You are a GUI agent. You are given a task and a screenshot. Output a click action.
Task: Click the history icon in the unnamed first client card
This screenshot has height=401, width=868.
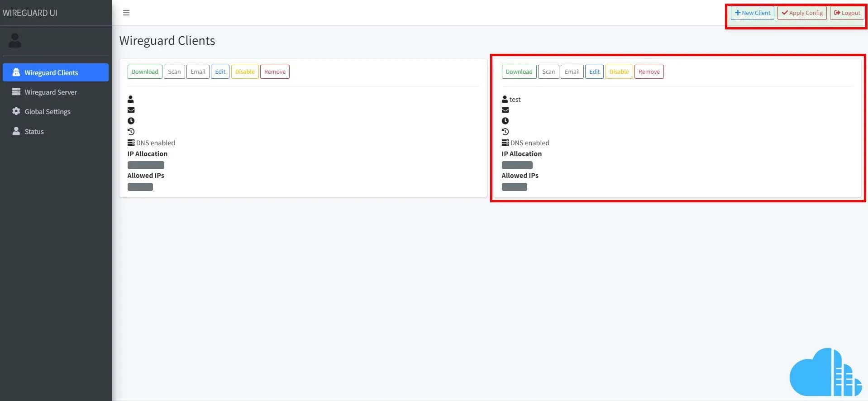[131, 132]
